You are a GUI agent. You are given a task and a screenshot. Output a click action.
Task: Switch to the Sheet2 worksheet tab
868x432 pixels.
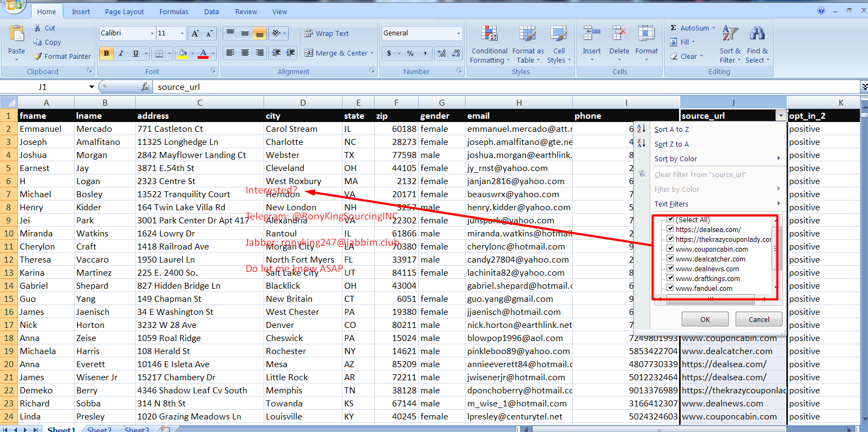[x=99, y=429]
